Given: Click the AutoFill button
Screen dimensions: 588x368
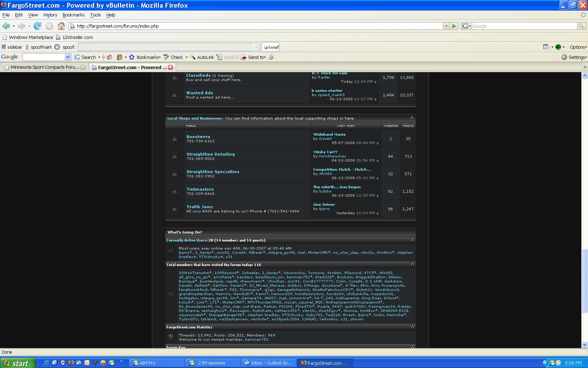Looking at the screenshot, I should coord(227,57).
